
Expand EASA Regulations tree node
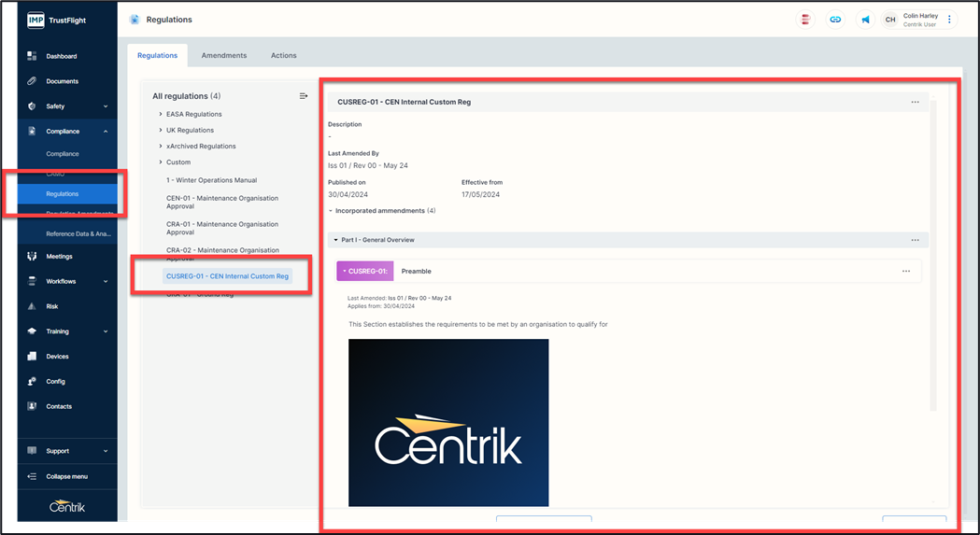pyautogui.click(x=161, y=114)
